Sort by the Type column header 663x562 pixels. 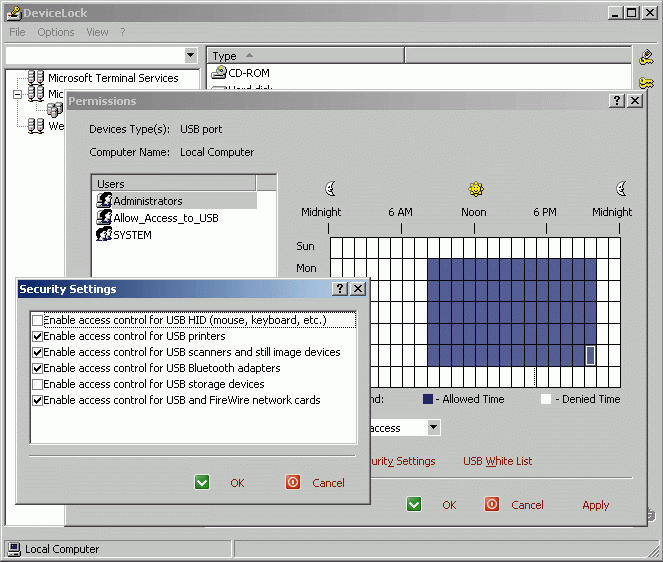click(x=305, y=55)
